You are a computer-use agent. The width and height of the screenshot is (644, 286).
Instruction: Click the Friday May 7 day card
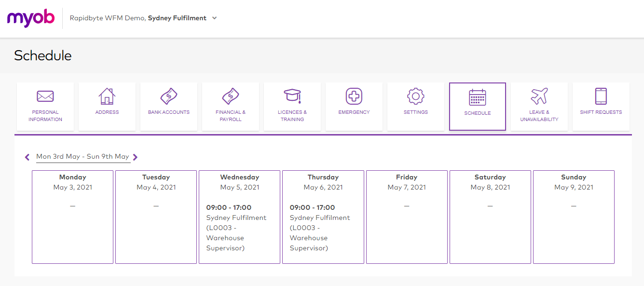(x=407, y=217)
